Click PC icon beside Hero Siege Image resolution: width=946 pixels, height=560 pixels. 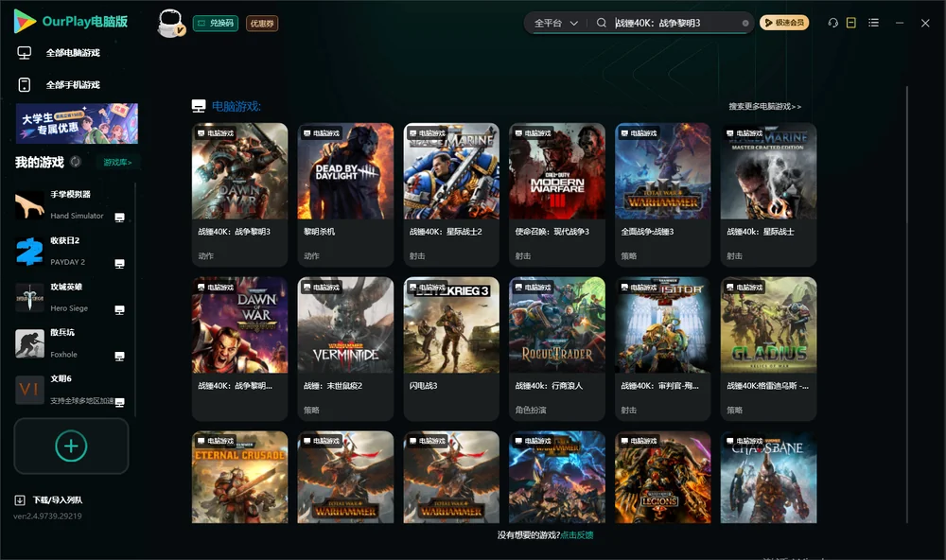[x=119, y=309]
